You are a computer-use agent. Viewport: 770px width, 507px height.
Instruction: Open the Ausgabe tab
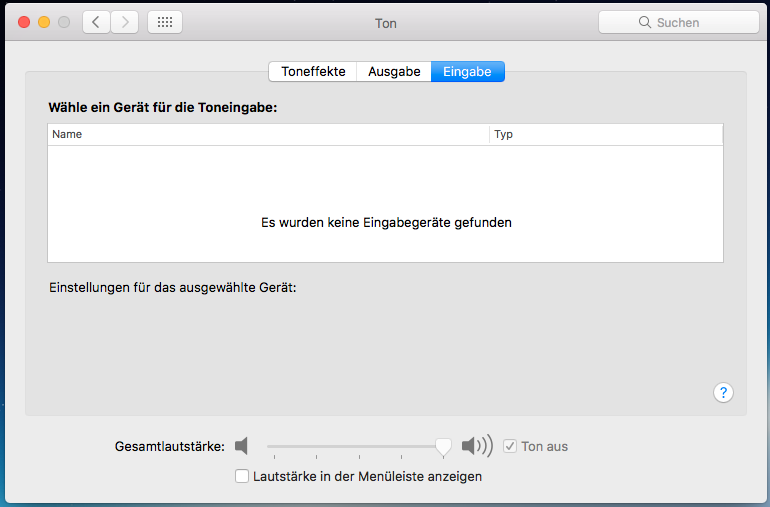[394, 71]
